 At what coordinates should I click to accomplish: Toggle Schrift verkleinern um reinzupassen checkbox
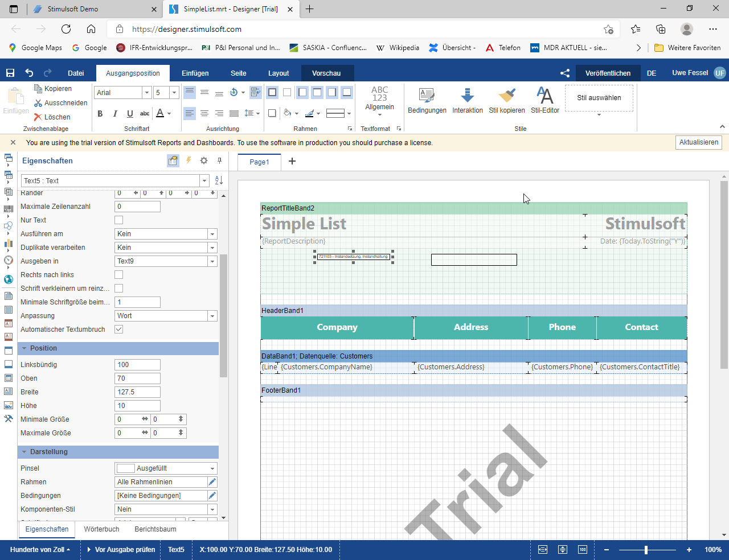pyautogui.click(x=119, y=289)
